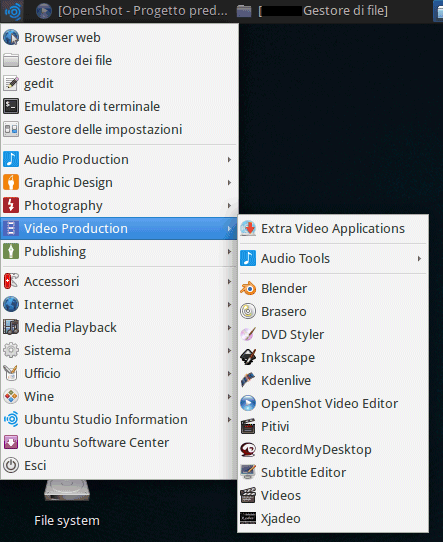Switch to OpenShot window in taskbar
Image resolution: width=443 pixels, height=542 pixels.
tap(132, 11)
